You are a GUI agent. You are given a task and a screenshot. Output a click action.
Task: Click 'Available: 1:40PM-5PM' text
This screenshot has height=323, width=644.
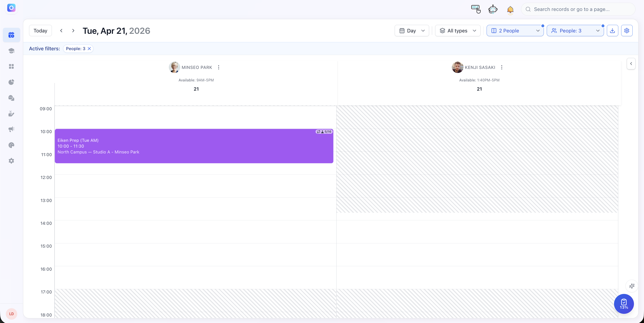coord(479,80)
